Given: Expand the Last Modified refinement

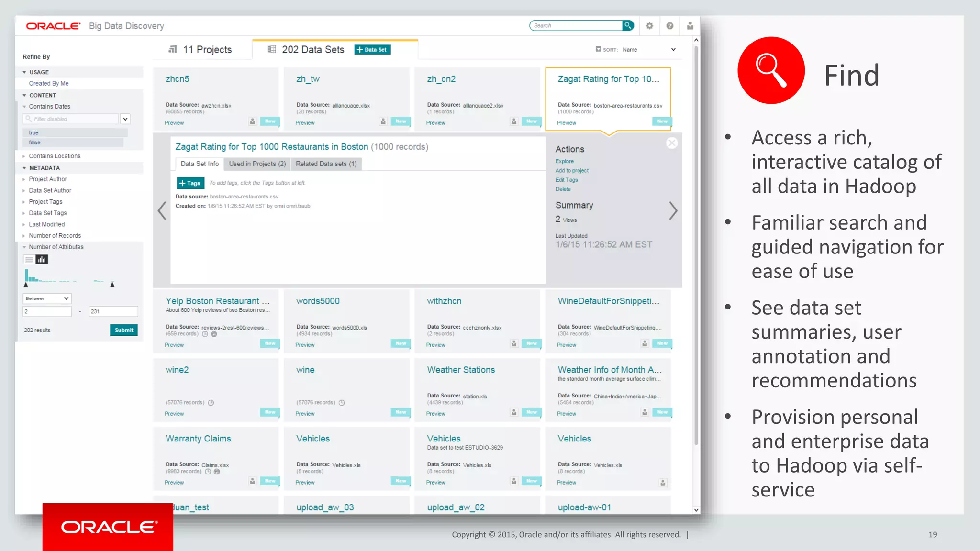Looking at the screenshot, I should (24, 224).
